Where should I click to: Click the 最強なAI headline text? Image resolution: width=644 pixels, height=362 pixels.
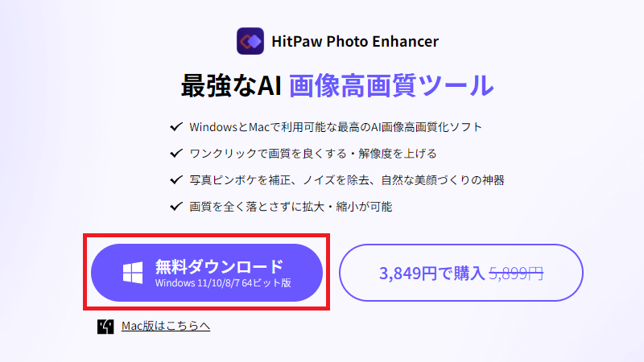coord(231,85)
